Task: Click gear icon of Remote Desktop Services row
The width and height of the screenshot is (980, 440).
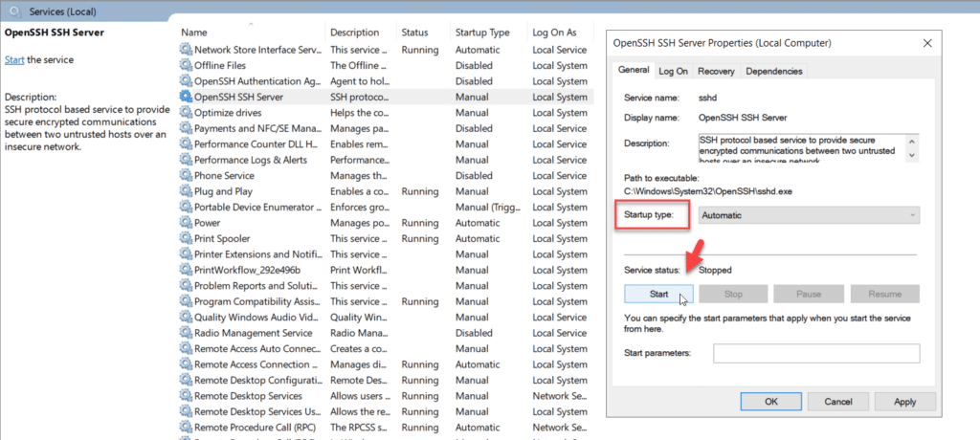Action: point(186,396)
